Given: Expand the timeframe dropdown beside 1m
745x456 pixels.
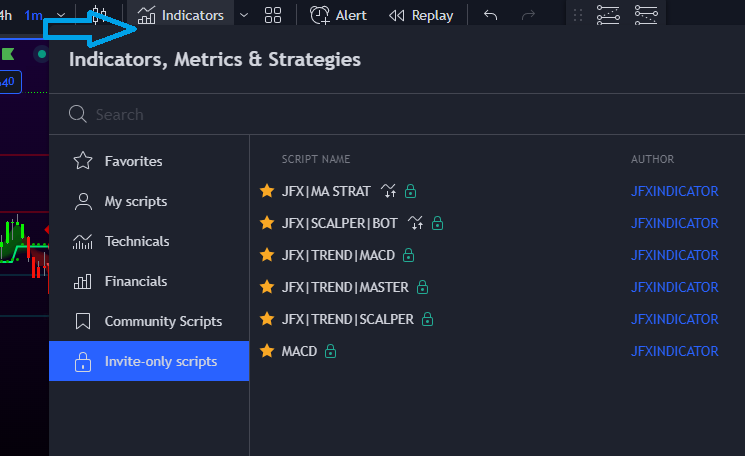Looking at the screenshot, I should [x=62, y=15].
